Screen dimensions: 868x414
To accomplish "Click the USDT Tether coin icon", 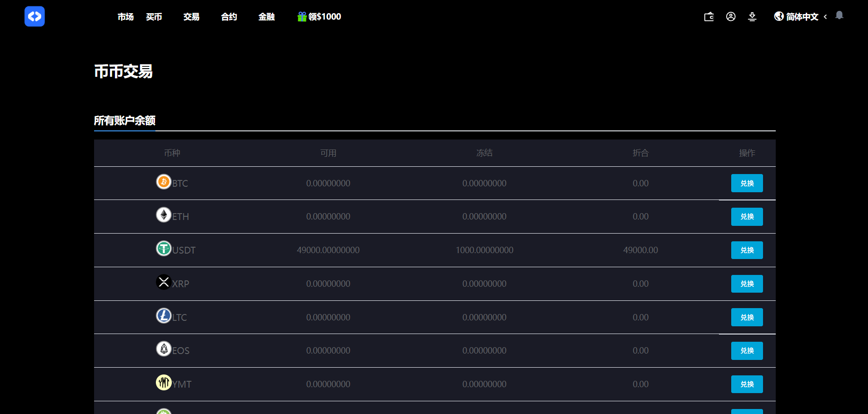I will pos(164,249).
